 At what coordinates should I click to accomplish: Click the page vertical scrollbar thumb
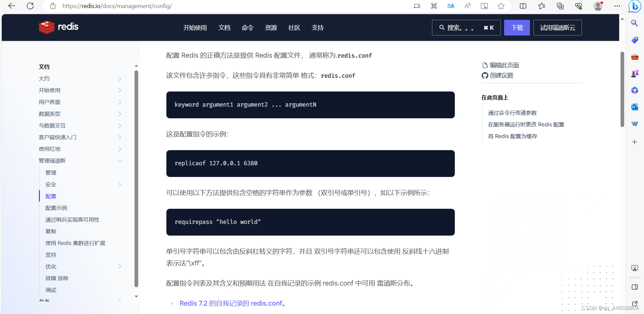(622, 89)
